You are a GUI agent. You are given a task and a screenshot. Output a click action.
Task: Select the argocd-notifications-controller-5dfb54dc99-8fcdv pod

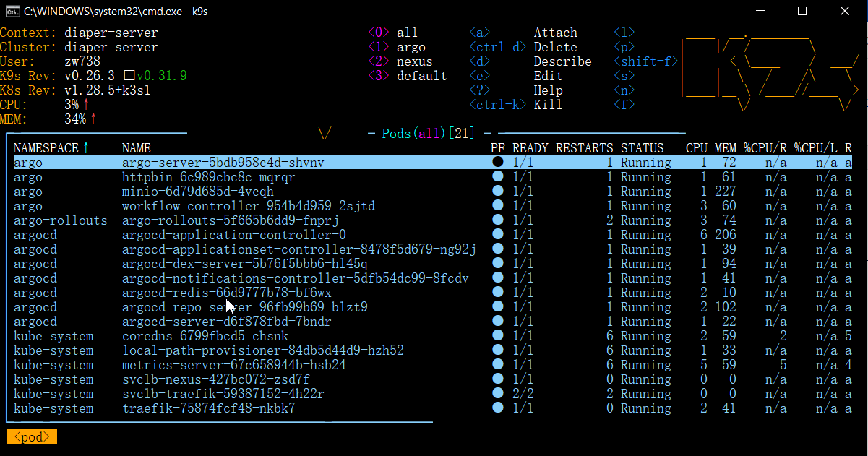(296, 278)
